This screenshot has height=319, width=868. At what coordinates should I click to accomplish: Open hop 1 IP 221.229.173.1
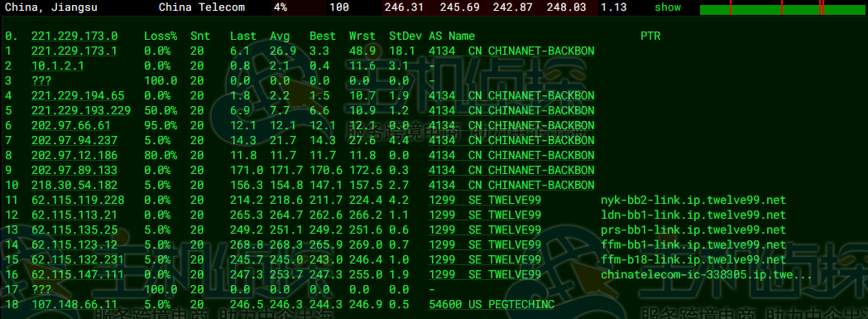coord(74,51)
